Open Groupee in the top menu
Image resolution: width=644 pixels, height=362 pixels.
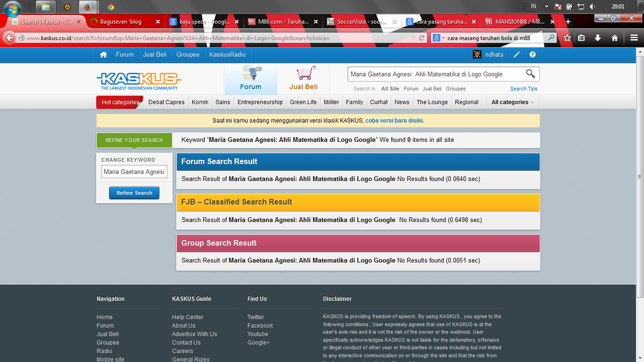(x=188, y=54)
